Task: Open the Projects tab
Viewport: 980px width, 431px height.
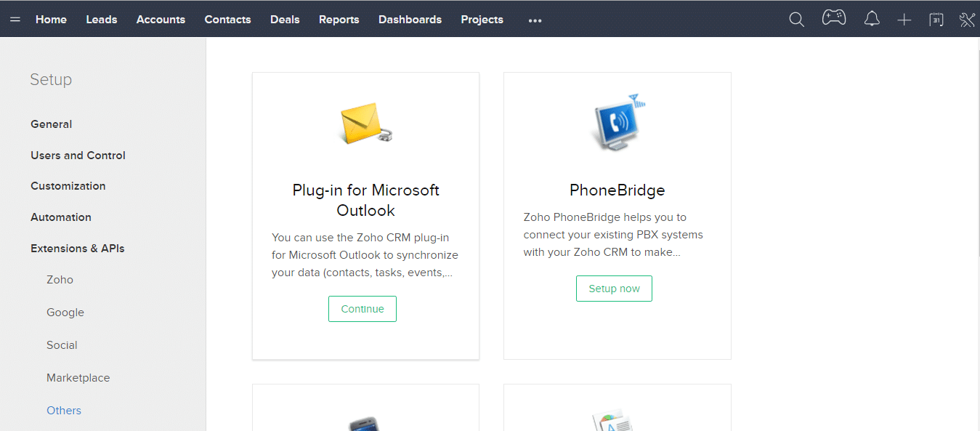Action: (x=482, y=20)
